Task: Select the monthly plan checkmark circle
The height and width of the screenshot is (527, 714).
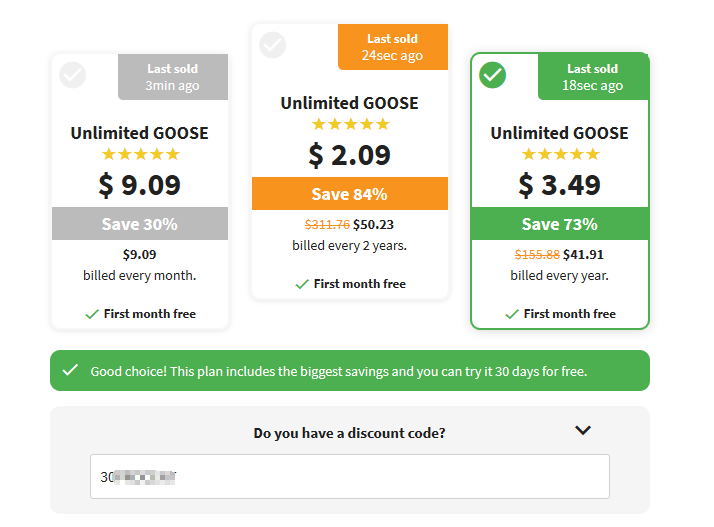Action: tap(72, 75)
